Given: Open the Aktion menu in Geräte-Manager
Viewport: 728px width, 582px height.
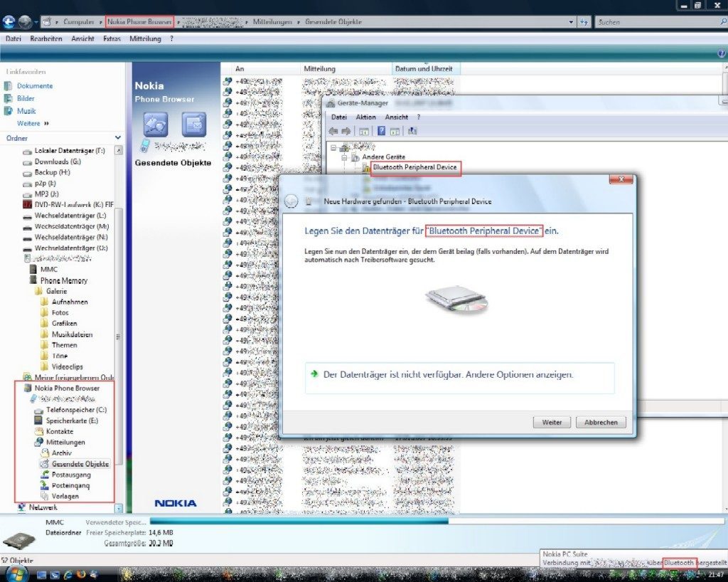Looking at the screenshot, I should click(366, 117).
